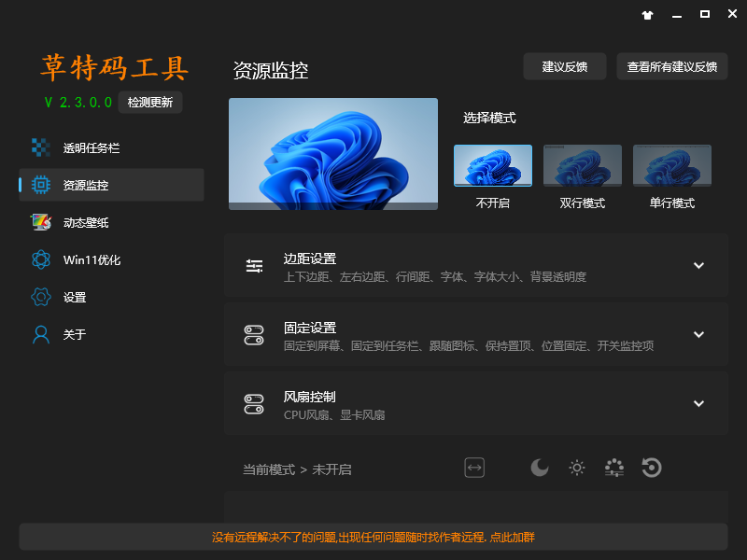
Task: Select 资源监控 in sidebar
Action: click(x=111, y=185)
